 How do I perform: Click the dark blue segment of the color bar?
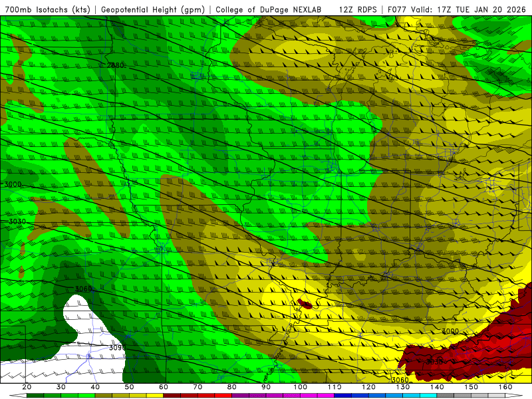tap(342, 396)
